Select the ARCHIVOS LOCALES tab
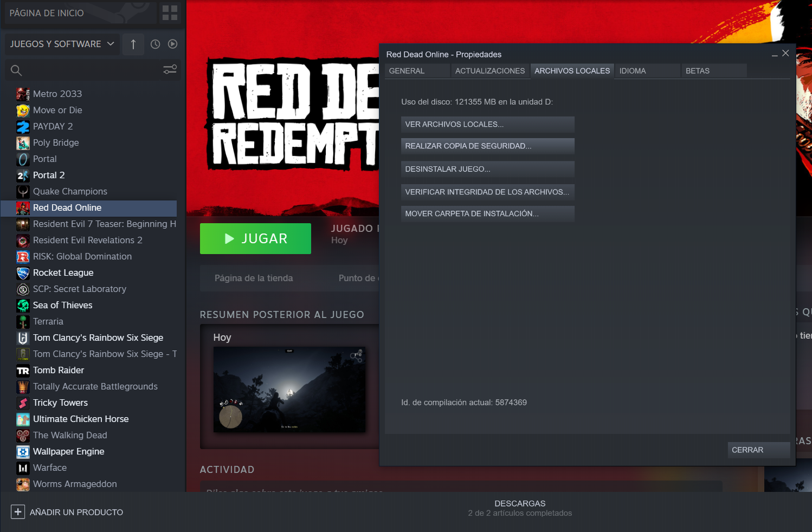The height and width of the screenshot is (532, 812). pyautogui.click(x=572, y=71)
